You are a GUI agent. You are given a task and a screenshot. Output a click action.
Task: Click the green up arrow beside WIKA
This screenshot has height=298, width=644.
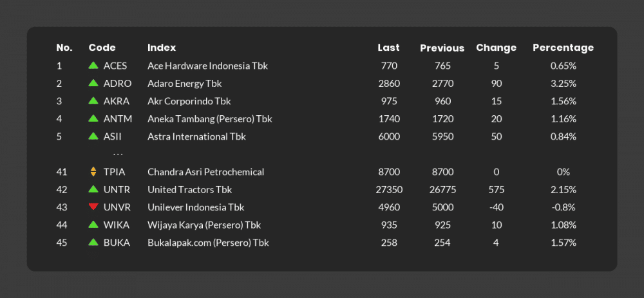click(x=93, y=225)
